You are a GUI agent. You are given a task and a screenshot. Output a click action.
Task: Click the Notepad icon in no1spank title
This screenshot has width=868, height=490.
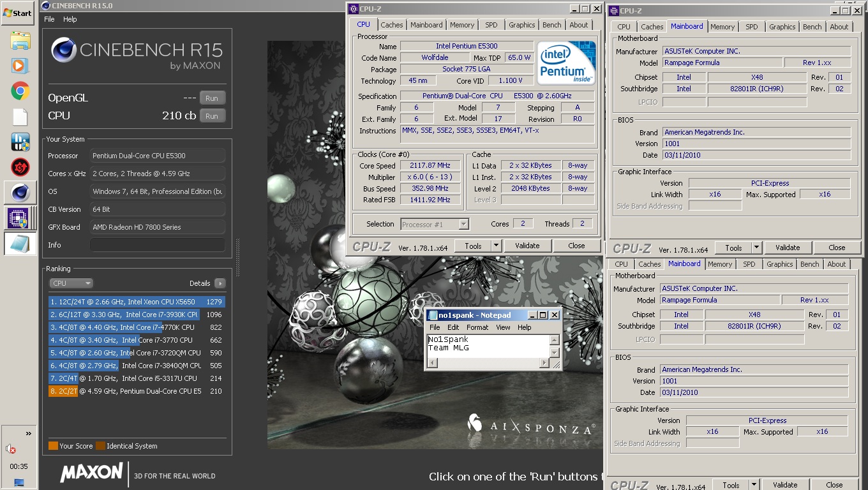432,315
